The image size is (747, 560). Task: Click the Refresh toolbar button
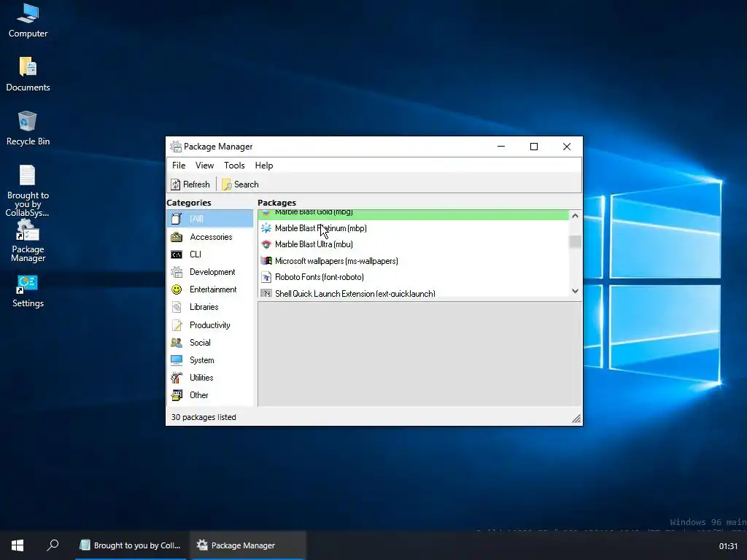pyautogui.click(x=190, y=184)
